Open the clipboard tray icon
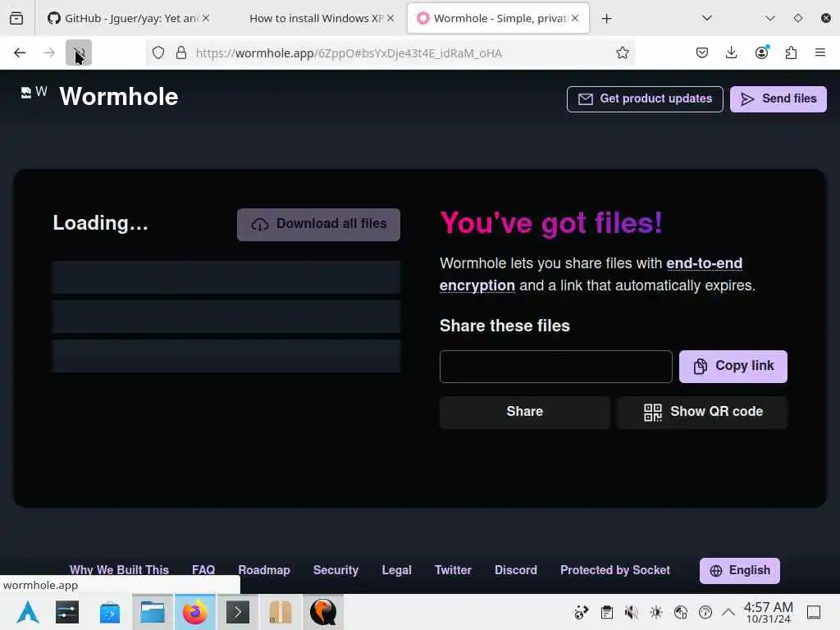Screen dimensions: 840x630 [606, 612]
